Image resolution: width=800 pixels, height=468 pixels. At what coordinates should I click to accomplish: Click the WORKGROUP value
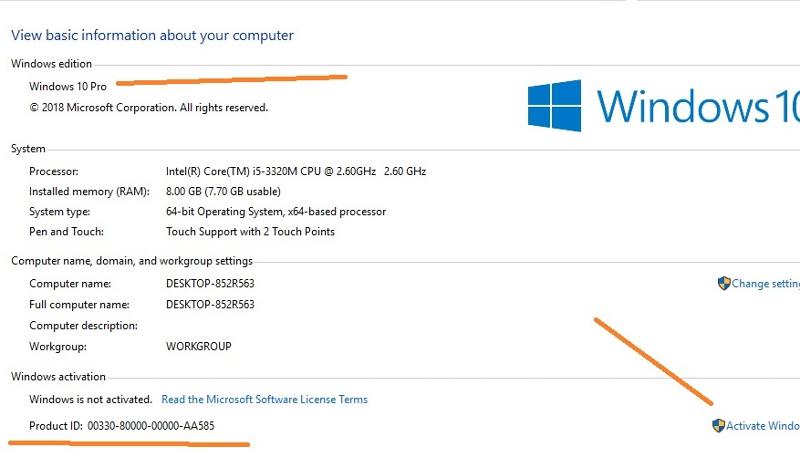[x=198, y=347]
